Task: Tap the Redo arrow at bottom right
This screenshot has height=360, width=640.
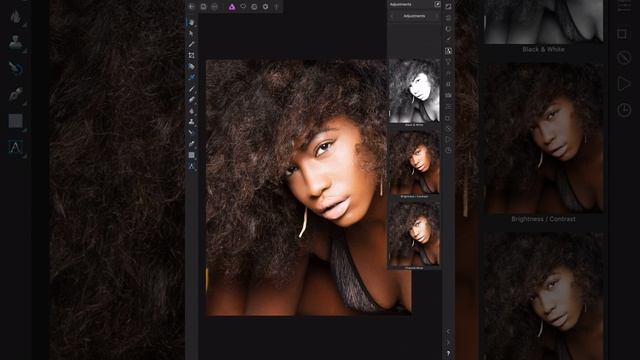Action: 448,343
